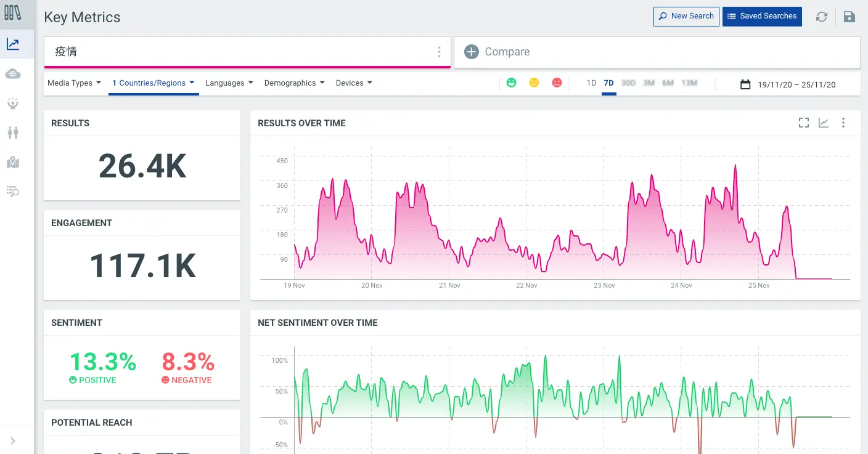Open the 1 Countries/Regions dropdown
This screenshot has height=454, width=868.
tap(154, 83)
